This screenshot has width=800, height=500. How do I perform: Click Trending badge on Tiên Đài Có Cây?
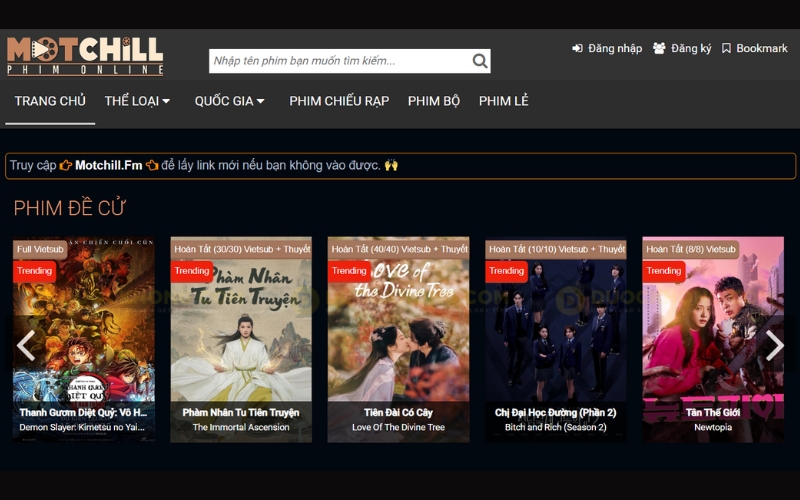pyautogui.click(x=349, y=271)
